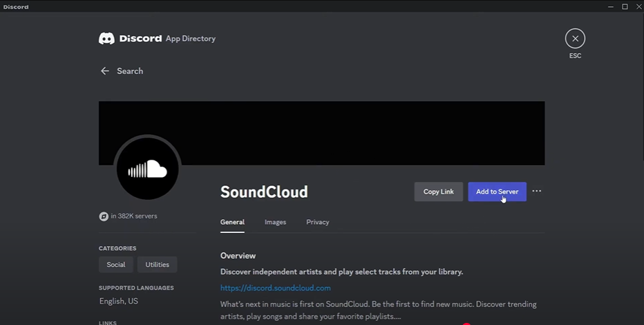Image resolution: width=644 pixels, height=325 pixels.
Task: Click Add to Server button
Action: tap(497, 192)
